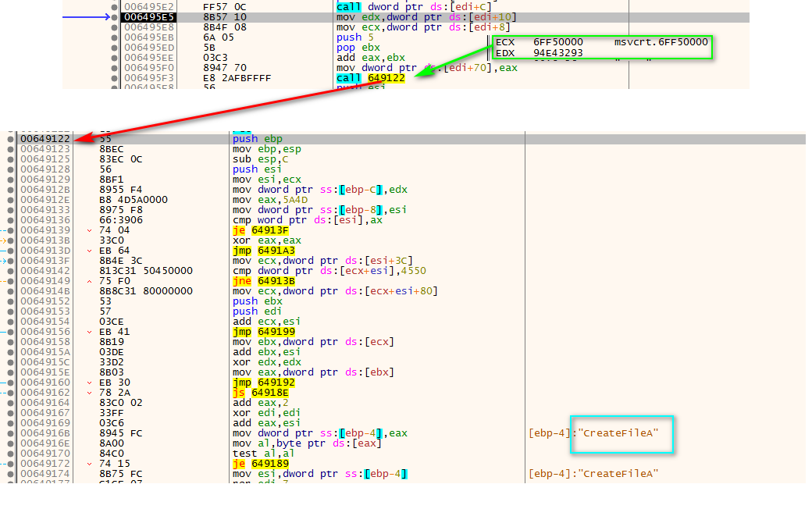This screenshot has width=812, height=509.
Task: Toggle breakpoint dot at address 00649156
Action: pyautogui.click(x=10, y=332)
